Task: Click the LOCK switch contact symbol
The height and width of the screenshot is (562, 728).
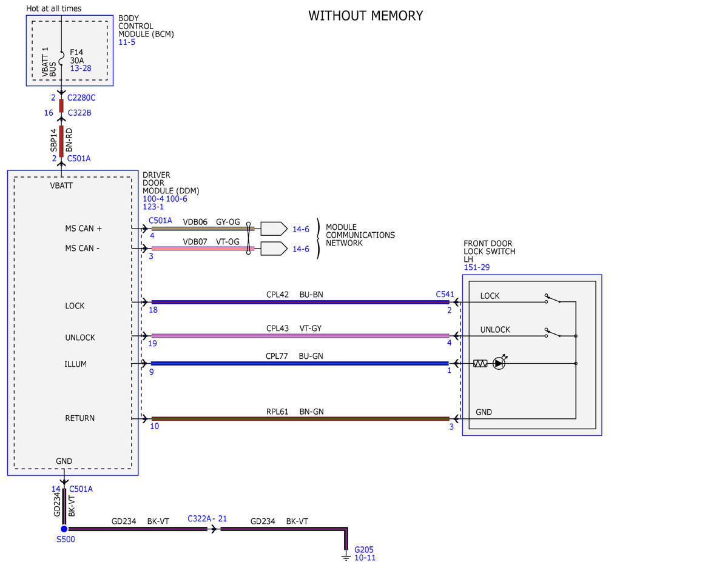Action: click(x=551, y=299)
